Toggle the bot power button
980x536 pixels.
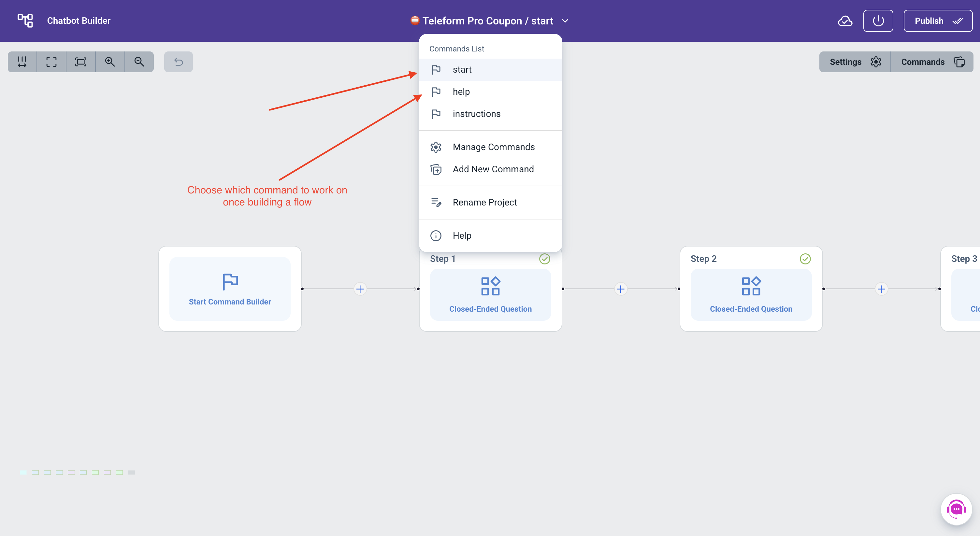[878, 21]
